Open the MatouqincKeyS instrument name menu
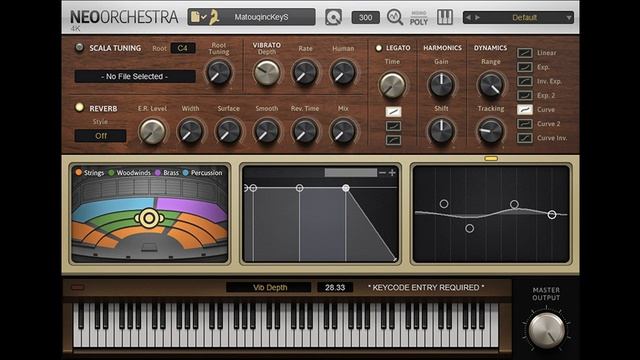 point(261,17)
